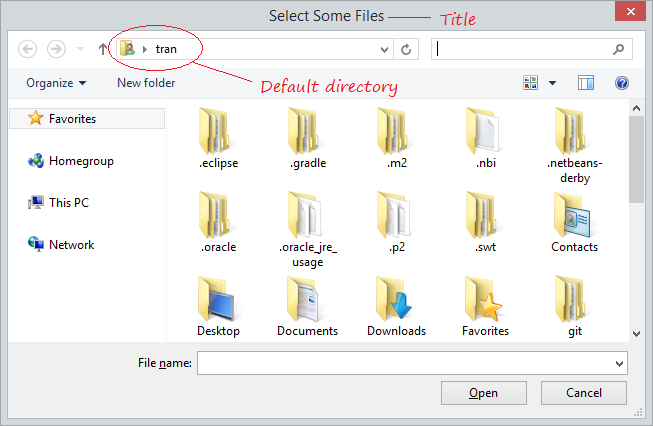
Task: Click the scrollbar up arrow
Action: [x=636, y=108]
